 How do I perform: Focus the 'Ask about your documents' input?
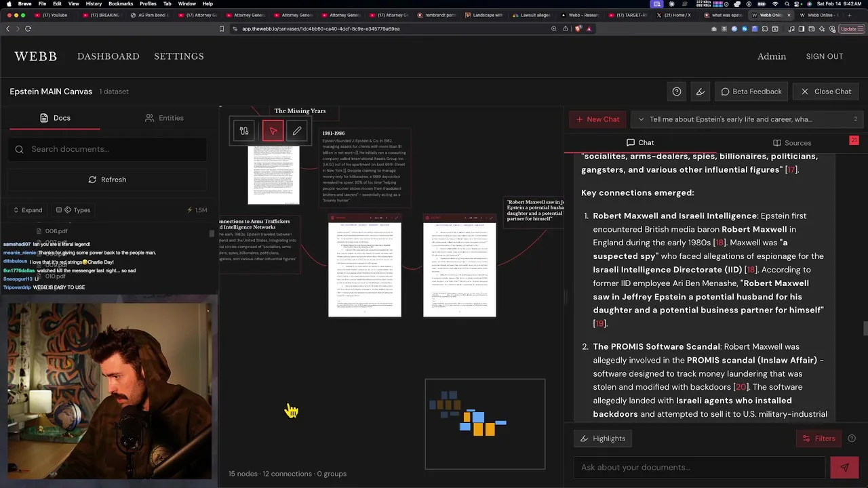698,467
